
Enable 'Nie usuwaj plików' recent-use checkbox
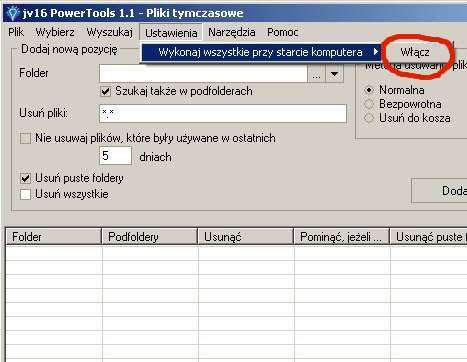[26, 138]
